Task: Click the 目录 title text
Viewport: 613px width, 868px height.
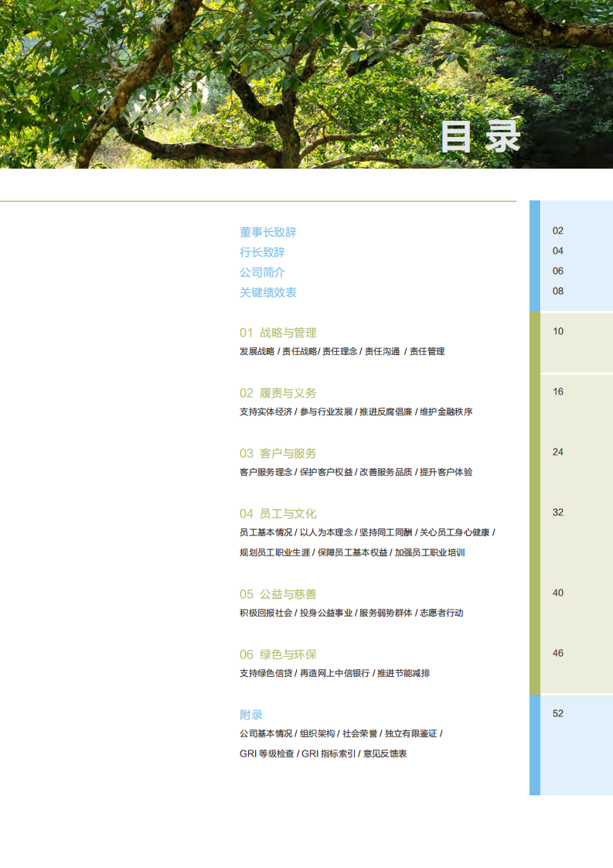Action: (x=481, y=136)
